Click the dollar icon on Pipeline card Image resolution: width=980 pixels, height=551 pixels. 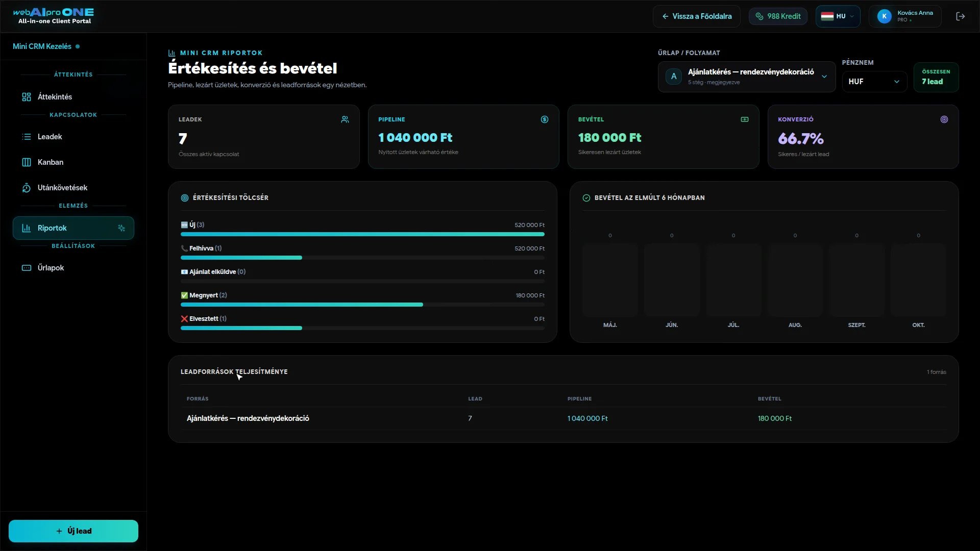click(x=545, y=119)
